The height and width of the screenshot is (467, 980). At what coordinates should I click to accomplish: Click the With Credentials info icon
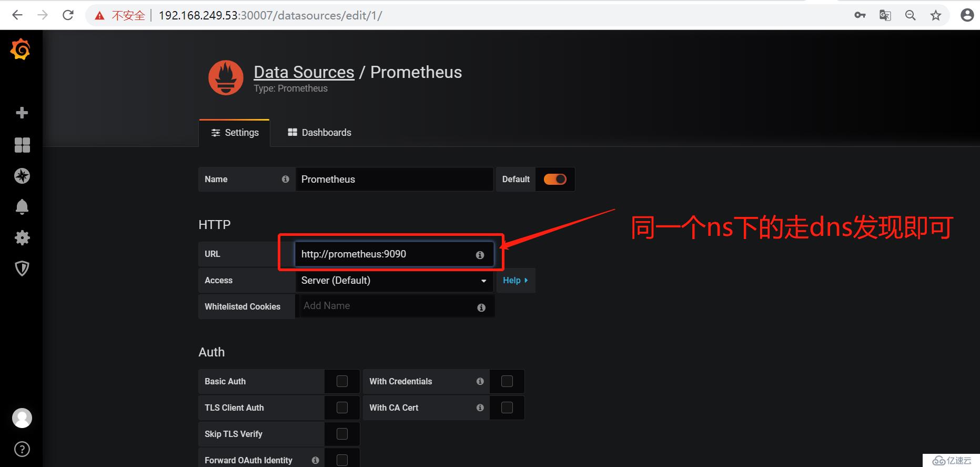tap(480, 381)
